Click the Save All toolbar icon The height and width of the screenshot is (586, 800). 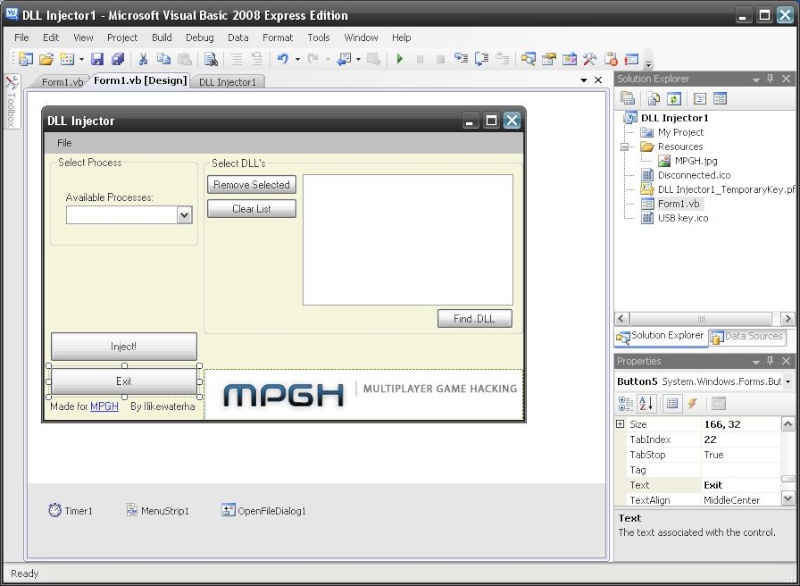pyautogui.click(x=118, y=59)
